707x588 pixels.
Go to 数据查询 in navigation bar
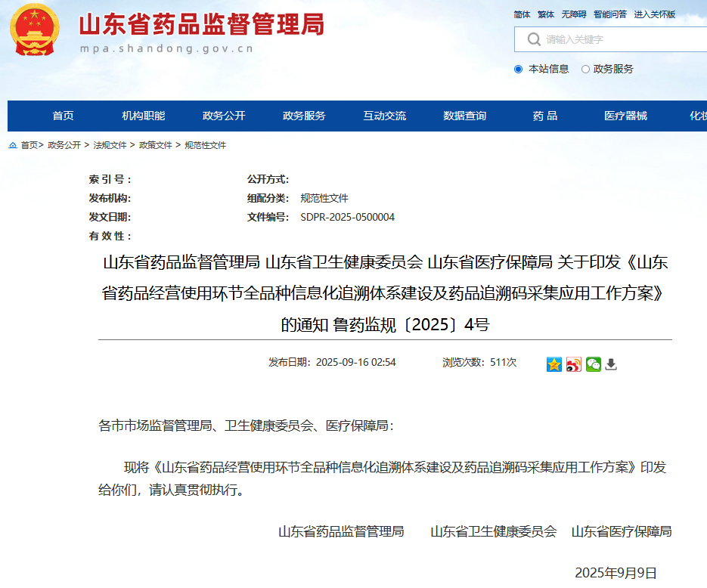464,116
